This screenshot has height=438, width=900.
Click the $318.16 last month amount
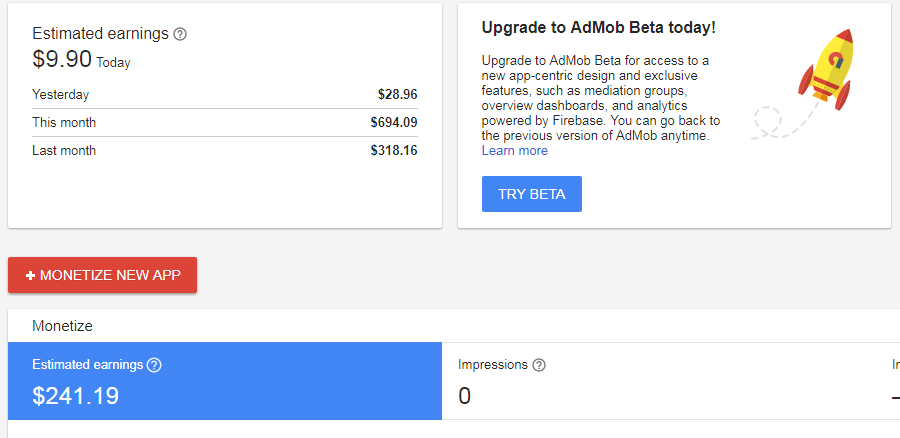click(x=394, y=151)
